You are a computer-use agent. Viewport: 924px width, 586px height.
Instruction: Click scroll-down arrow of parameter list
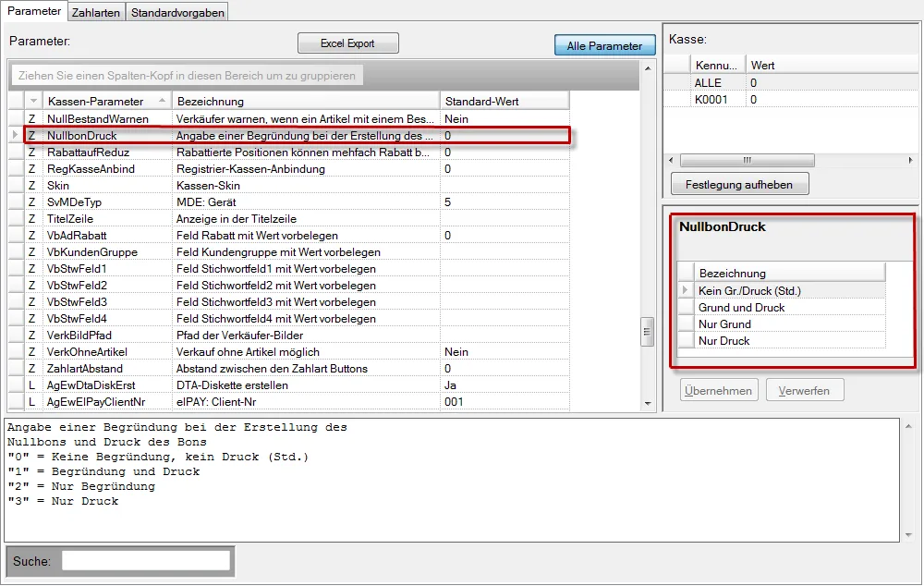pos(649,403)
